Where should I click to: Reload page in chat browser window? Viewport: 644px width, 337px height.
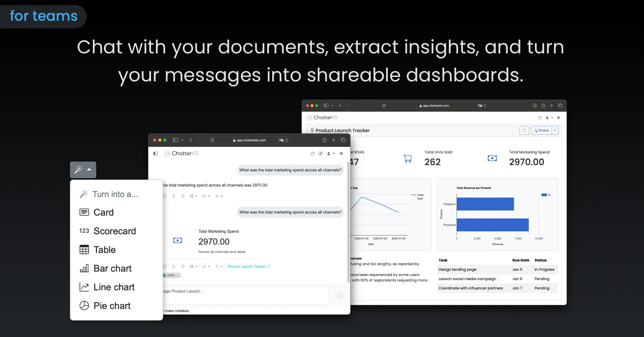point(287,140)
